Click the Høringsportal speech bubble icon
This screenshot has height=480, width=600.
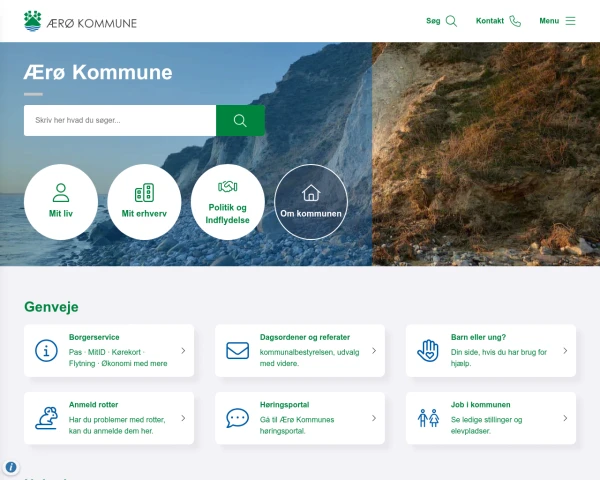(237, 418)
